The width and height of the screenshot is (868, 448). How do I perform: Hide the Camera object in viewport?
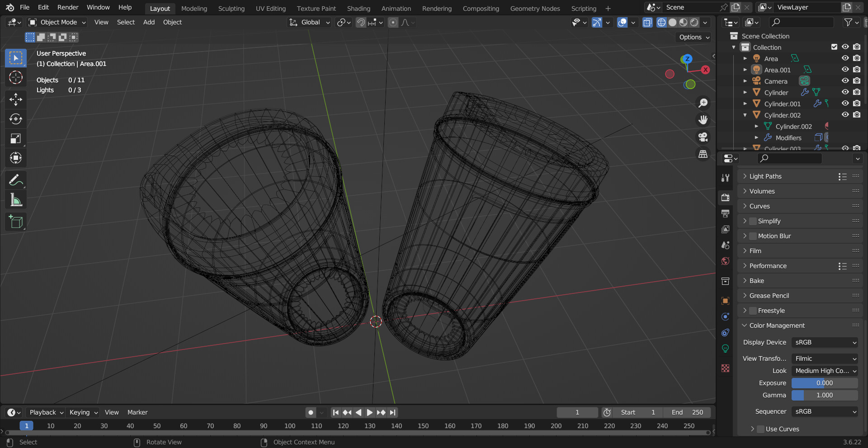[845, 81]
